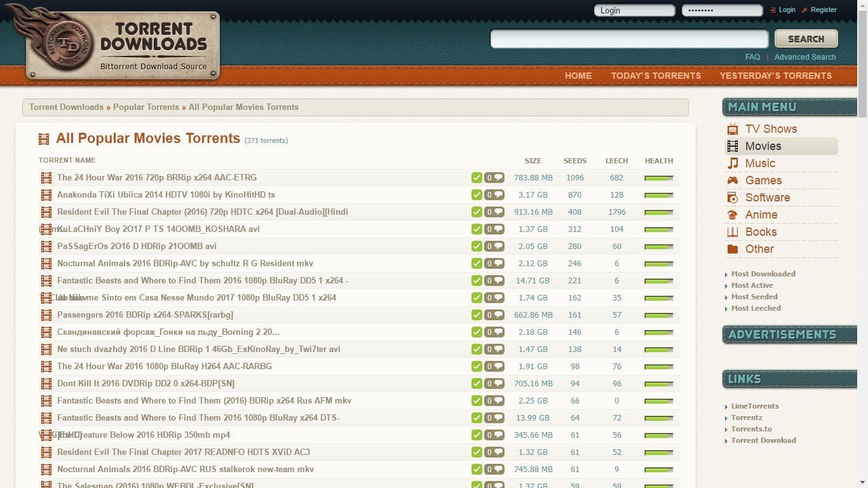Click the Music note icon
The width and height of the screenshot is (868, 488).
point(733,163)
